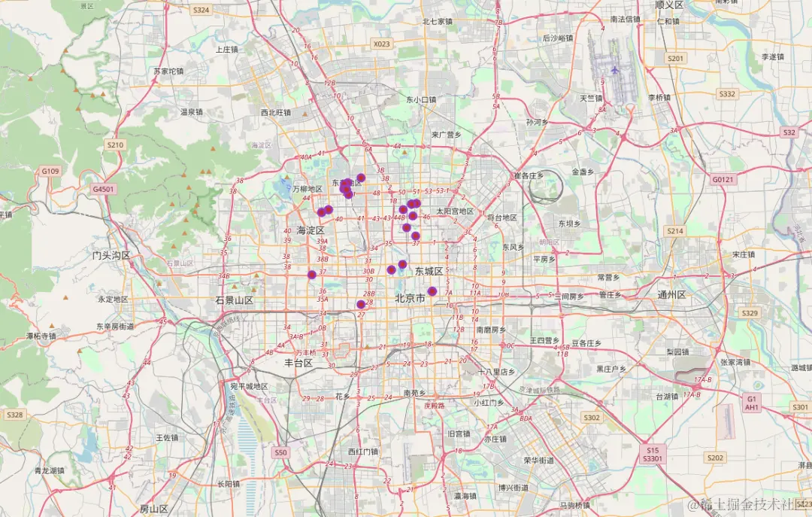Image resolution: width=812 pixels, height=517 pixels.
Task: Click the 长阳镇 town label
Action: coord(229,484)
